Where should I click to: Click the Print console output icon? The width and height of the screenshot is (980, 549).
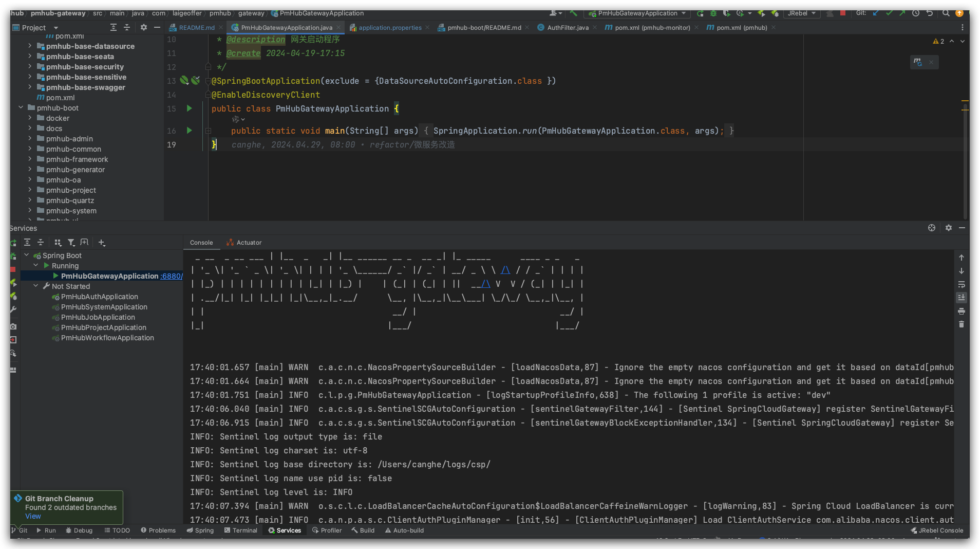click(962, 311)
